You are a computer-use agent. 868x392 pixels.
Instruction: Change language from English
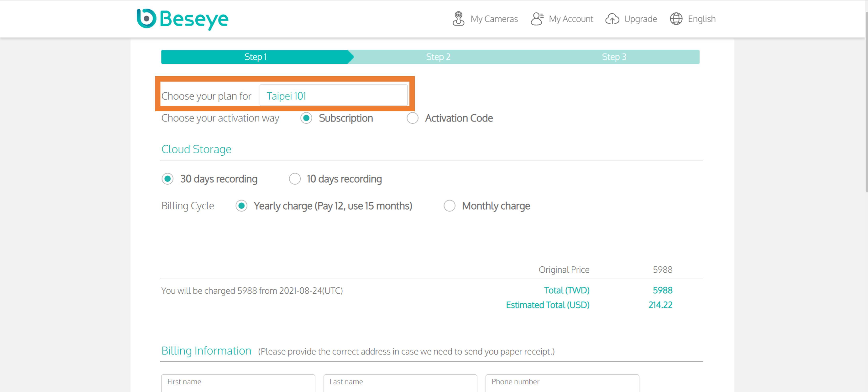pos(701,19)
